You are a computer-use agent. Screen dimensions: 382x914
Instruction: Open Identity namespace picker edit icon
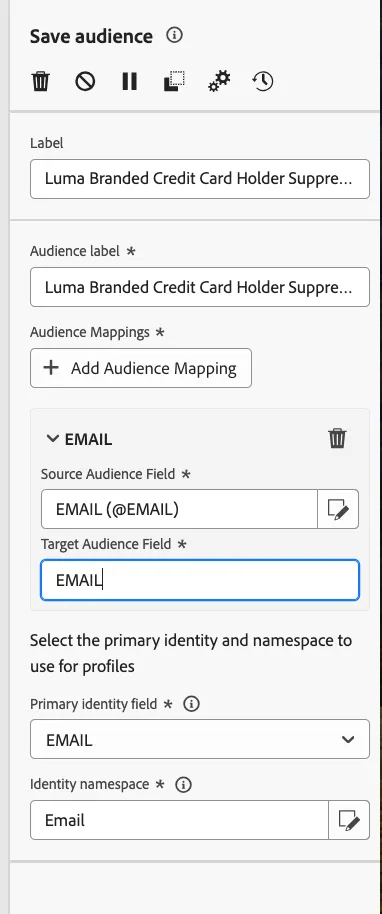point(349,820)
